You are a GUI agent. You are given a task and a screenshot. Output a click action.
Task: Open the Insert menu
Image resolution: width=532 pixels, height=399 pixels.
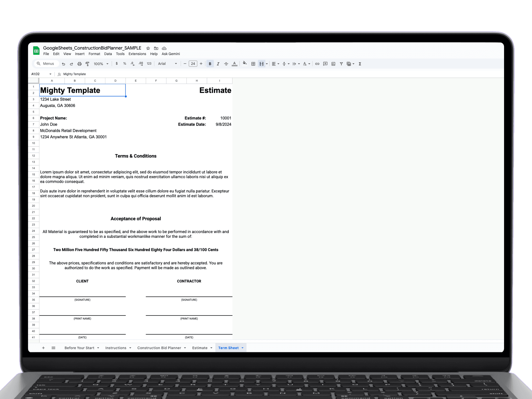coord(80,54)
